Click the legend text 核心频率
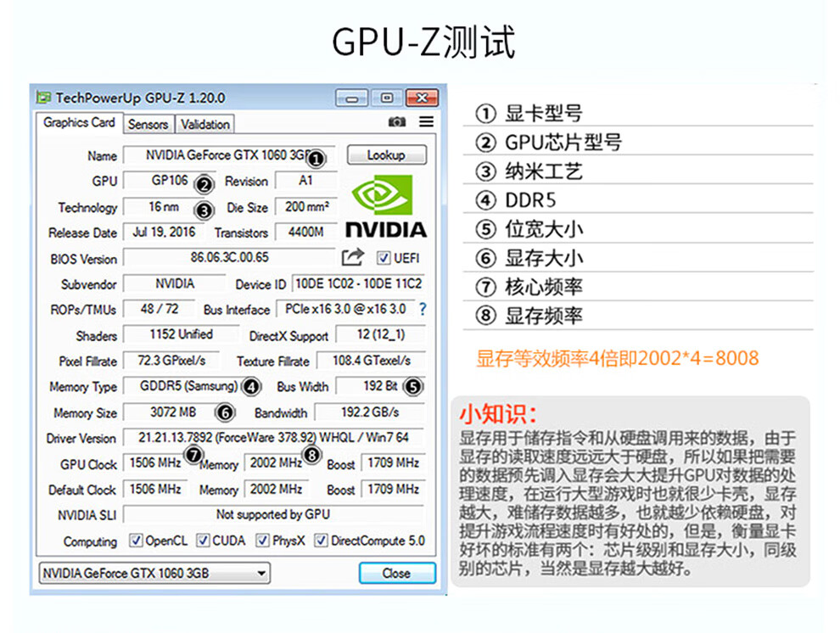Viewport: 840px width, 633px height. tap(544, 287)
